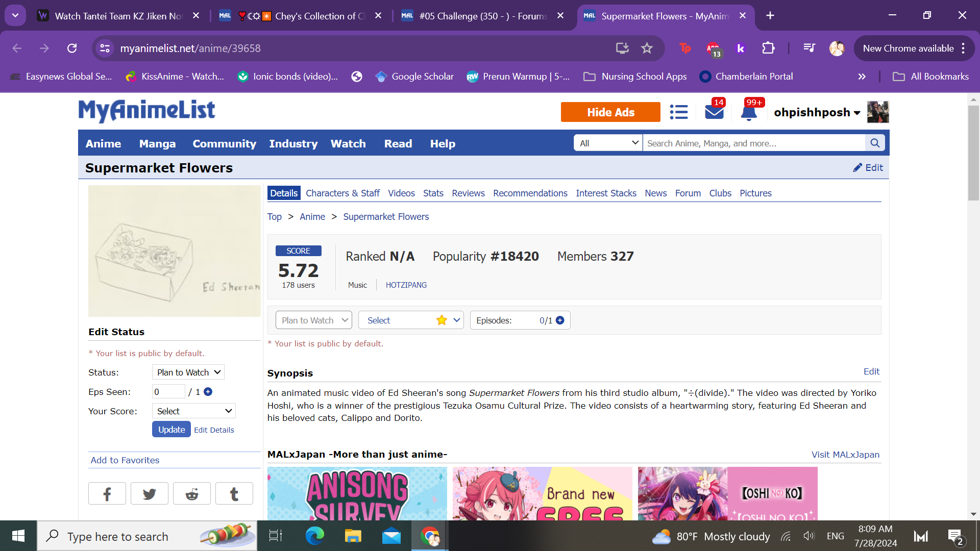Open Google Scholar bookmark

coord(414,77)
